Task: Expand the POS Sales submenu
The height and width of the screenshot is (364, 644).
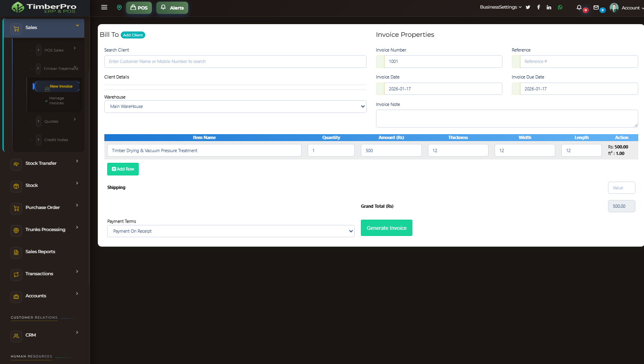Action: click(54, 50)
